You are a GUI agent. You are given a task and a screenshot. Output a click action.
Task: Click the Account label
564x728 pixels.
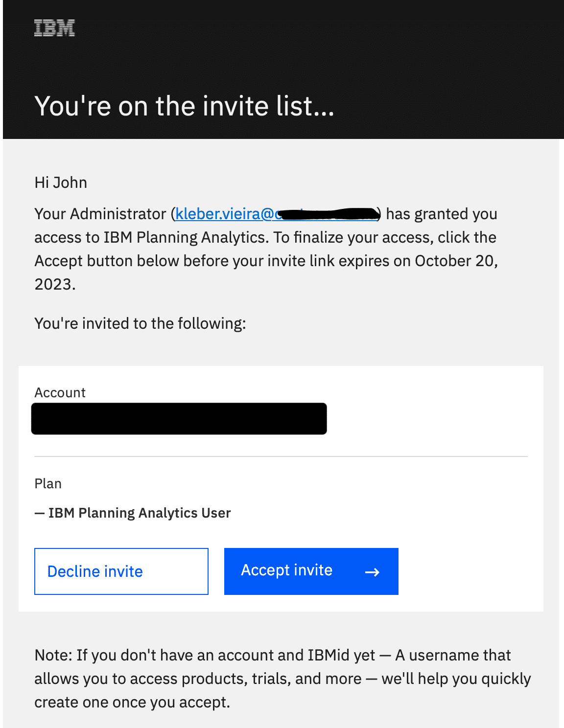[x=59, y=392]
